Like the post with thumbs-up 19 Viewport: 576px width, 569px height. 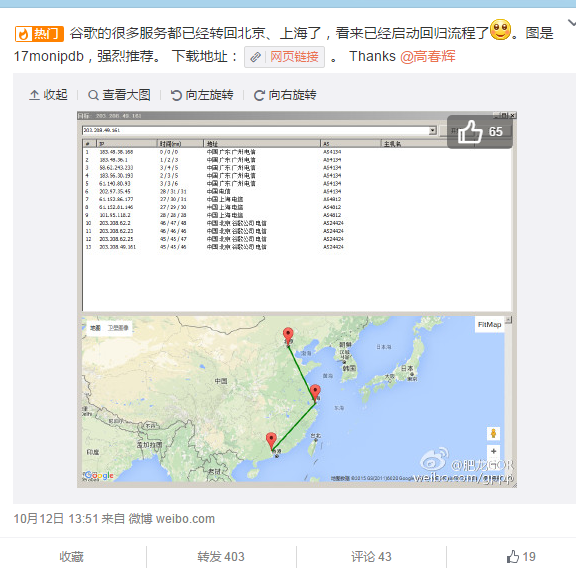coord(521,557)
